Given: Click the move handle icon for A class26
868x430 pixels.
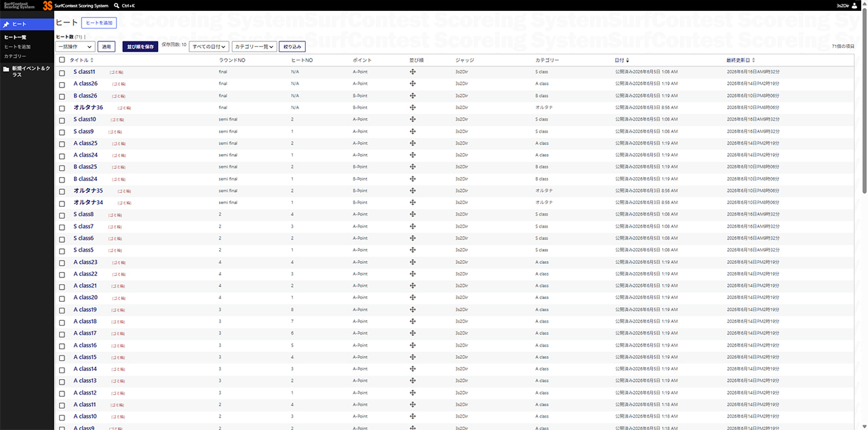Looking at the screenshot, I should pos(412,83).
